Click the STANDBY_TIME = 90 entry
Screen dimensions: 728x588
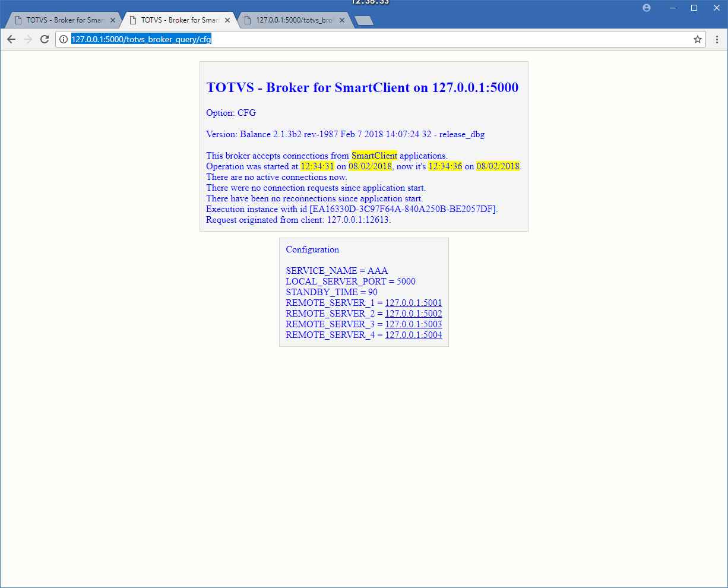[331, 292]
